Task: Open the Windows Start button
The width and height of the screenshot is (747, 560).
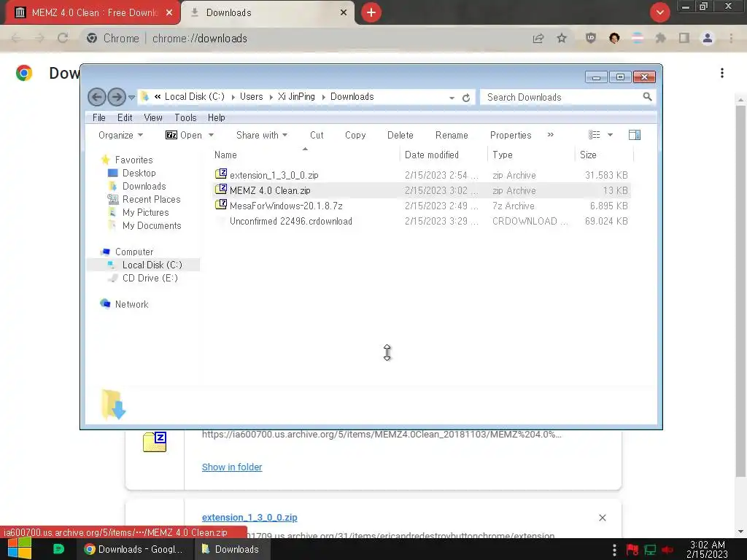Action: [20, 549]
